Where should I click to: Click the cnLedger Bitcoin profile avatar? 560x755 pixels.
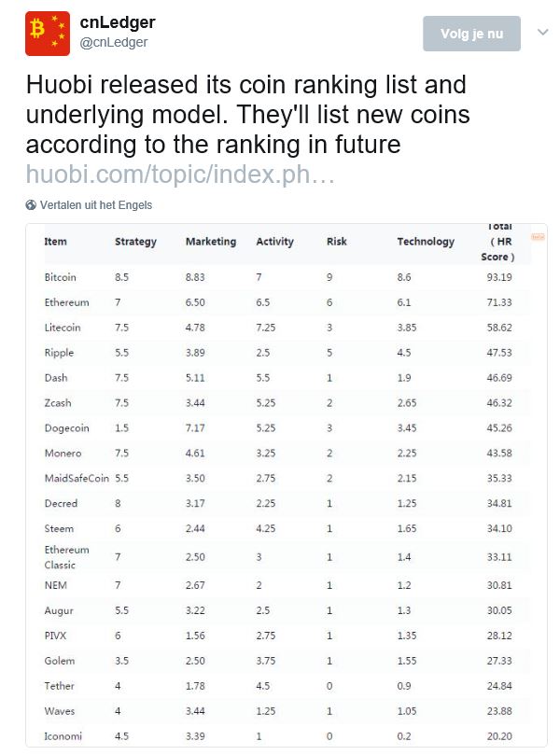click(48, 33)
